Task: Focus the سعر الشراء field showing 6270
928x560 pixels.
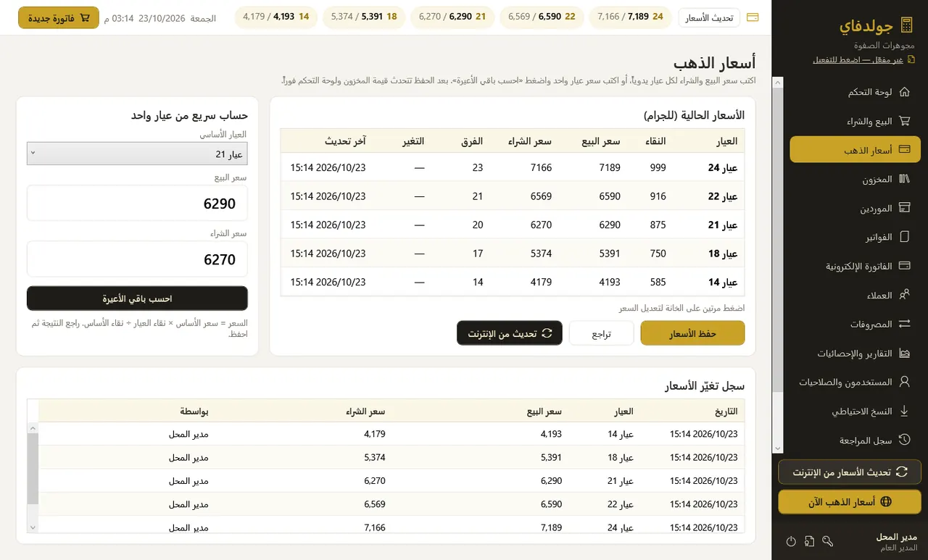Action: (137, 259)
